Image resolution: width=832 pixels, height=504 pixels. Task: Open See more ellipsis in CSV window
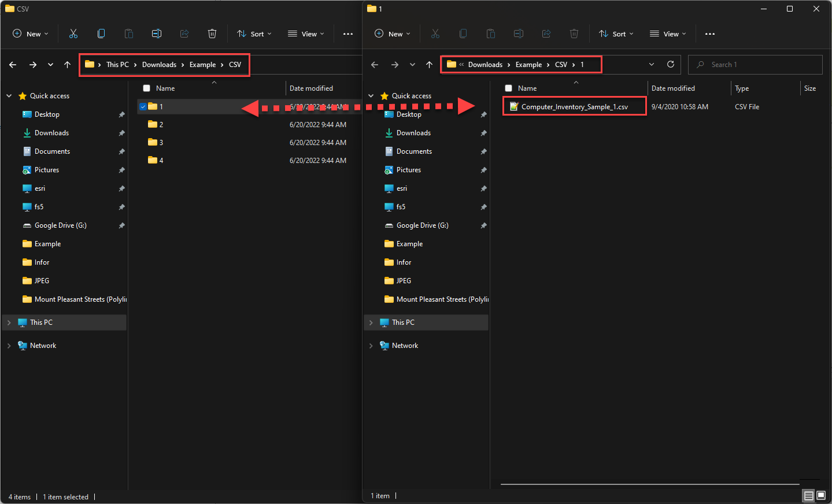[348, 34]
